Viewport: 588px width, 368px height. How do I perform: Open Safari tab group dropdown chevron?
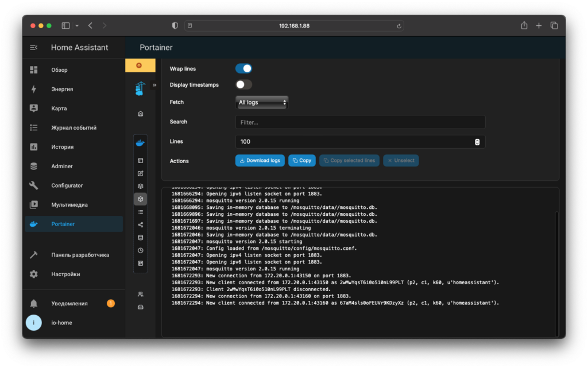click(x=77, y=25)
